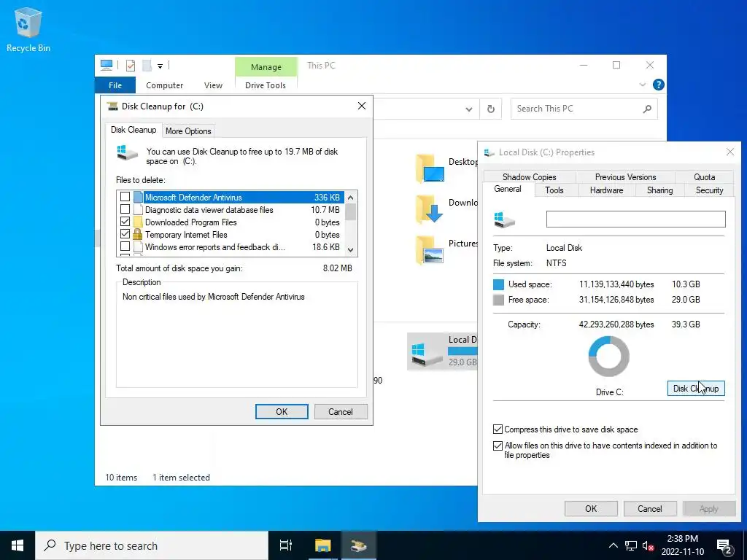Viewport: 747px width, 560px height.
Task: Open the Computer ribbon tab
Action: 164,85
